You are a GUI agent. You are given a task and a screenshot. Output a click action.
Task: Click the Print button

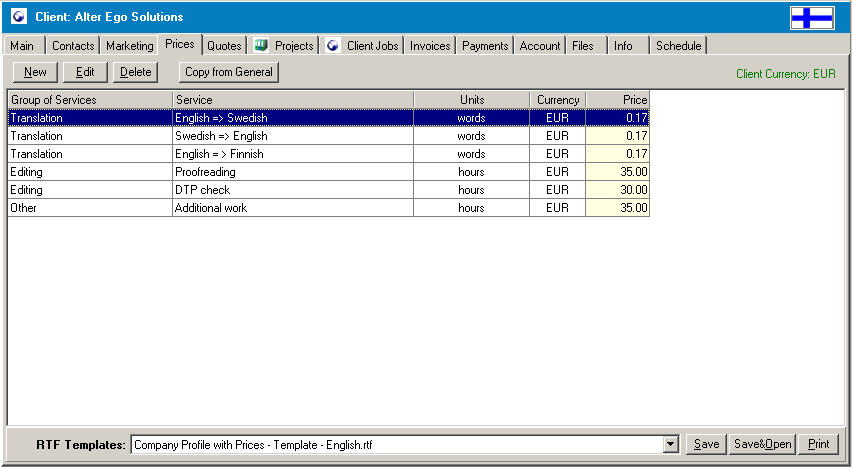click(818, 444)
